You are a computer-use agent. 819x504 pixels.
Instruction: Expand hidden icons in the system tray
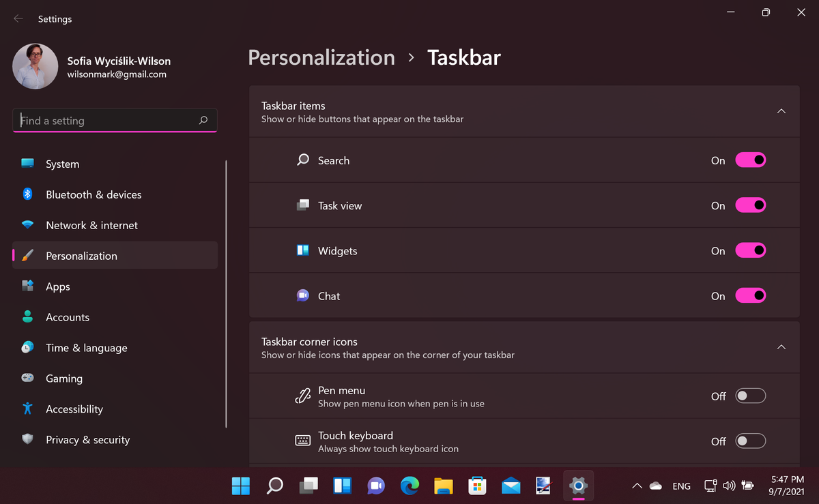click(x=636, y=486)
